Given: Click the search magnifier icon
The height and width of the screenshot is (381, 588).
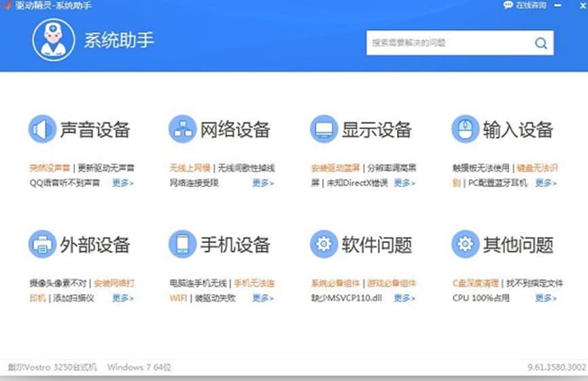Looking at the screenshot, I should [x=540, y=43].
